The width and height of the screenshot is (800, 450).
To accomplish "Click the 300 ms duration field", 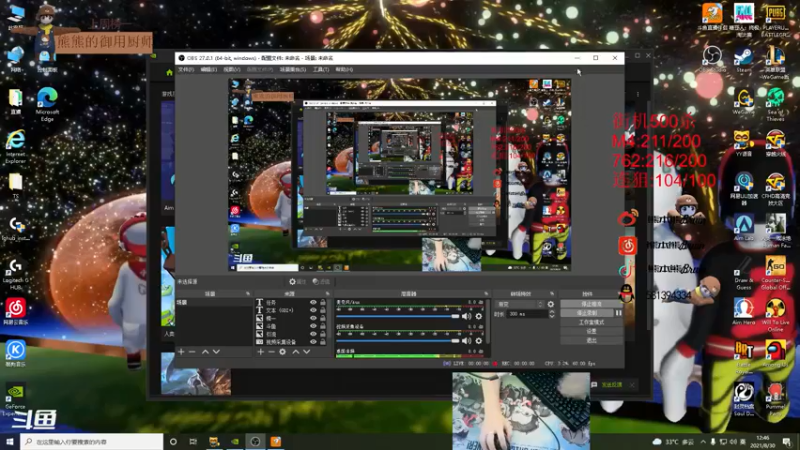I will pyautogui.click(x=527, y=314).
